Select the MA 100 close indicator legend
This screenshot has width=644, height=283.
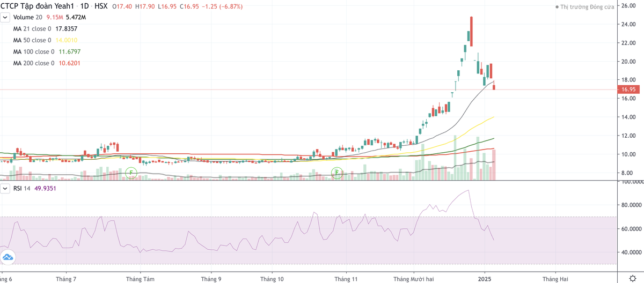point(34,52)
